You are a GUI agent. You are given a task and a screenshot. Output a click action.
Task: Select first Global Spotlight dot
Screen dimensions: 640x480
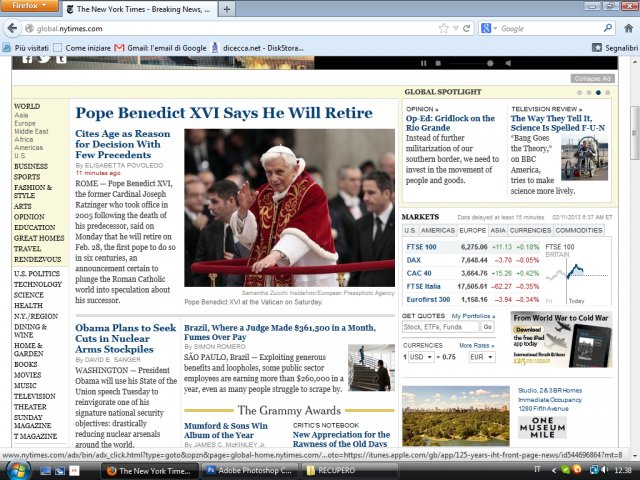click(x=580, y=93)
